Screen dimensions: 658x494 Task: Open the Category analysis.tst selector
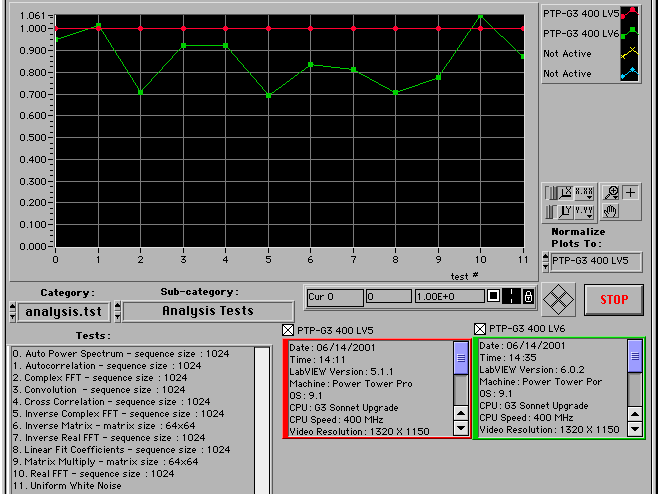point(65,311)
